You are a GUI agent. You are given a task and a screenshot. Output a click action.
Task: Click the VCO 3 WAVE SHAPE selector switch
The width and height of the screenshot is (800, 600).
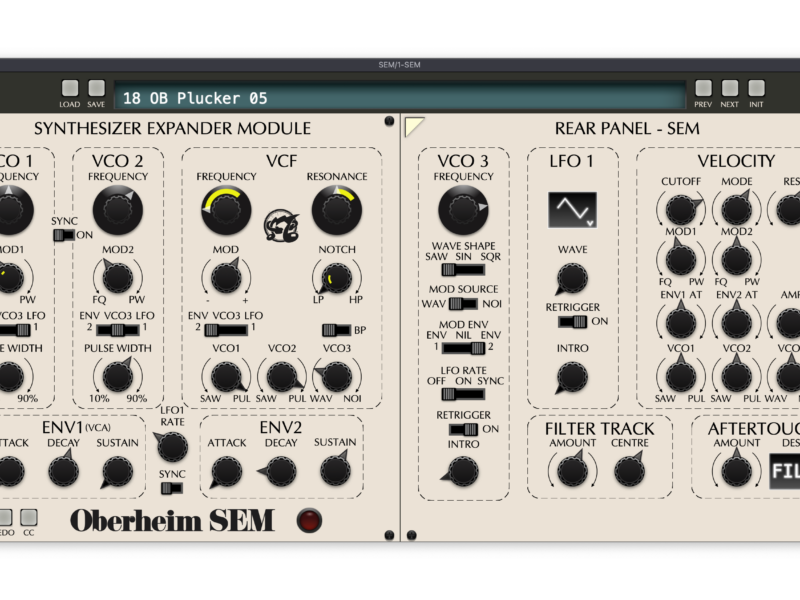pyautogui.click(x=463, y=269)
